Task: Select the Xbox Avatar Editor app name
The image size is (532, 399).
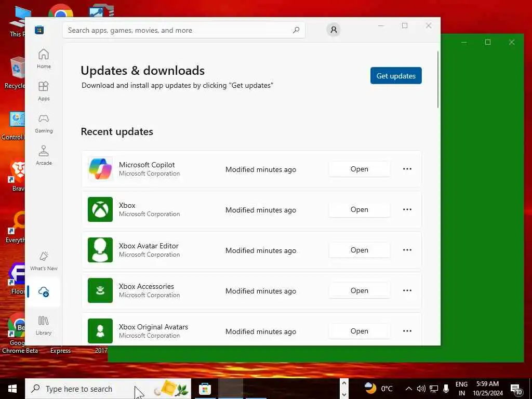Action: pyautogui.click(x=149, y=246)
